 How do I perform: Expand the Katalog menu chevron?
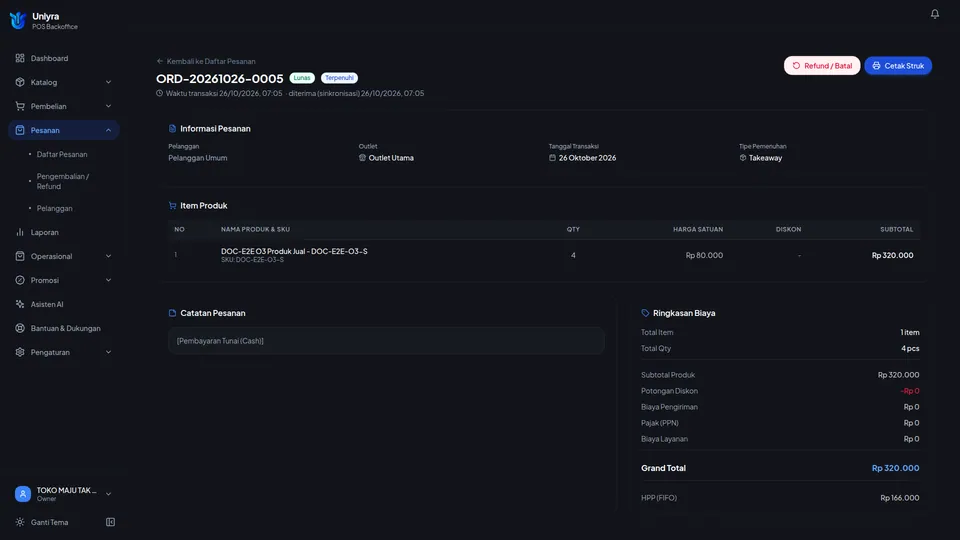coord(108,82)
